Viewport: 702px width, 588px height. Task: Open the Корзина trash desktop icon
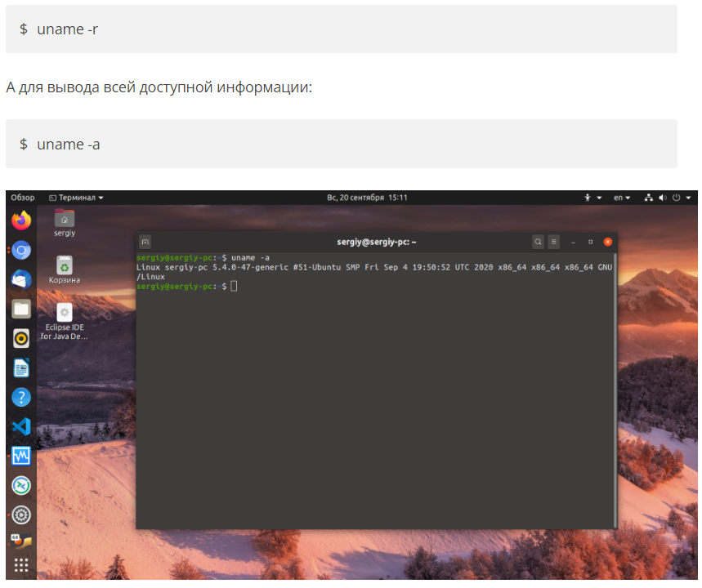click(x=65, y=266)
